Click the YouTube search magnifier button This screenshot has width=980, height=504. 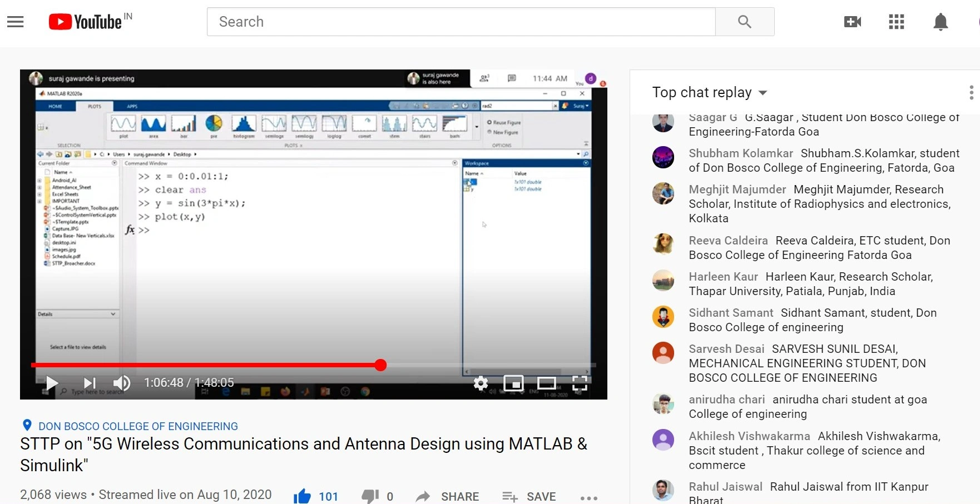745,22
